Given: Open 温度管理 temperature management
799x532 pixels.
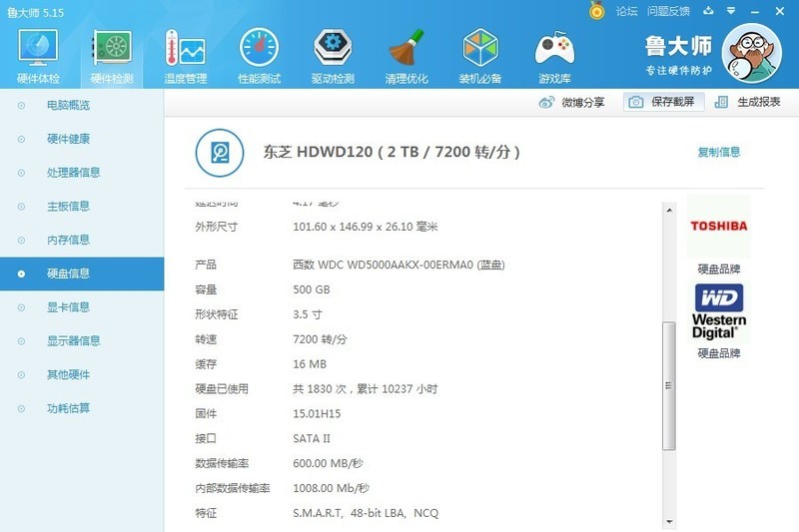Looking at the screenshot, I should [x=186, y=55].
